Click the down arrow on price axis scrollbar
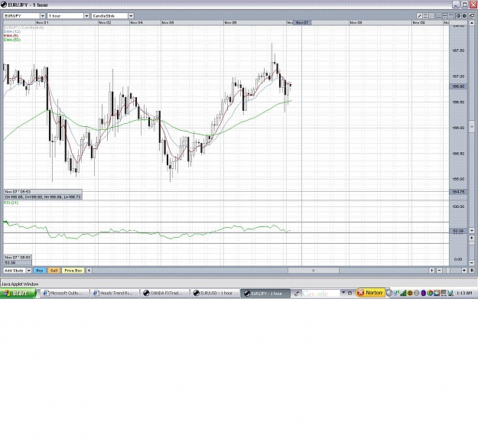 pyautogui.click(x=472, y=231)
